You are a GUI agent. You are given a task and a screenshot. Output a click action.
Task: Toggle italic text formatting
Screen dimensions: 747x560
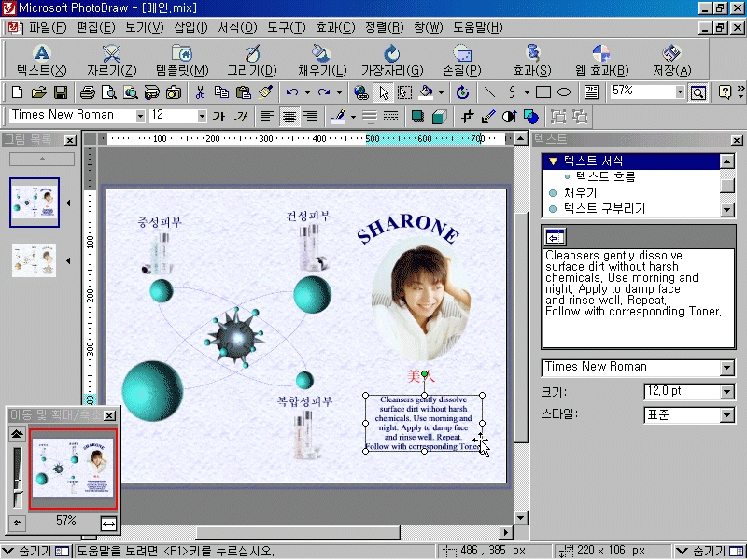click(241, 116)
